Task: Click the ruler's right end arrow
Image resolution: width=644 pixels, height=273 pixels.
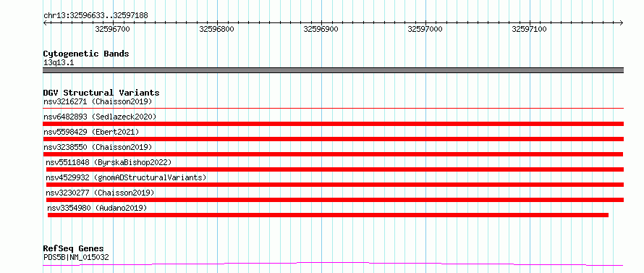Action: coord(621,22)
